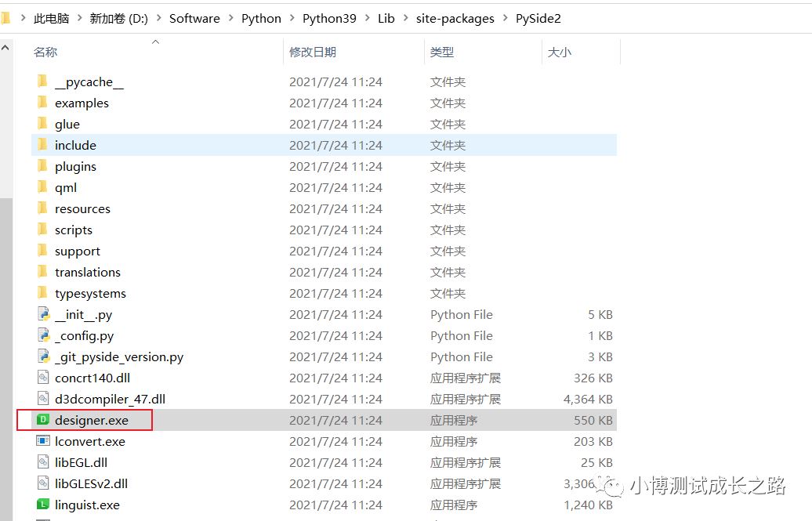Open linguist.exe Qt Linguist icon
Viewport: 812px width, 521px height.
click(x=43, y=505)
